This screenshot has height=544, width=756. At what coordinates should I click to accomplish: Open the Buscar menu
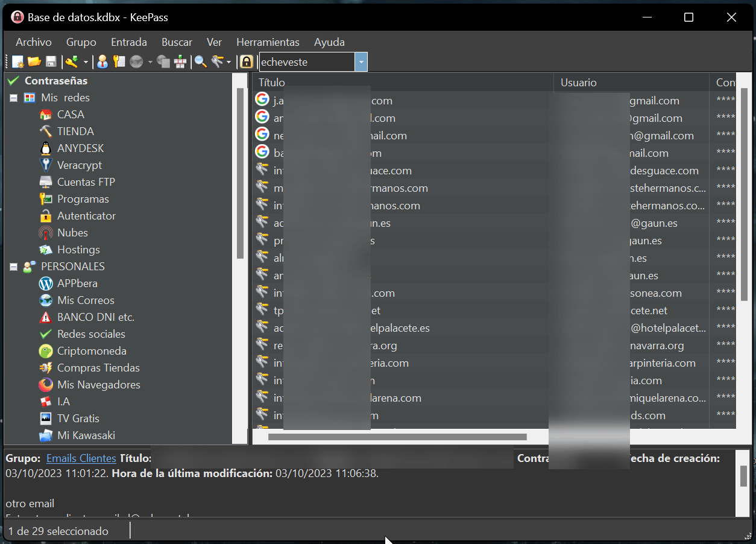click(177, 42)
